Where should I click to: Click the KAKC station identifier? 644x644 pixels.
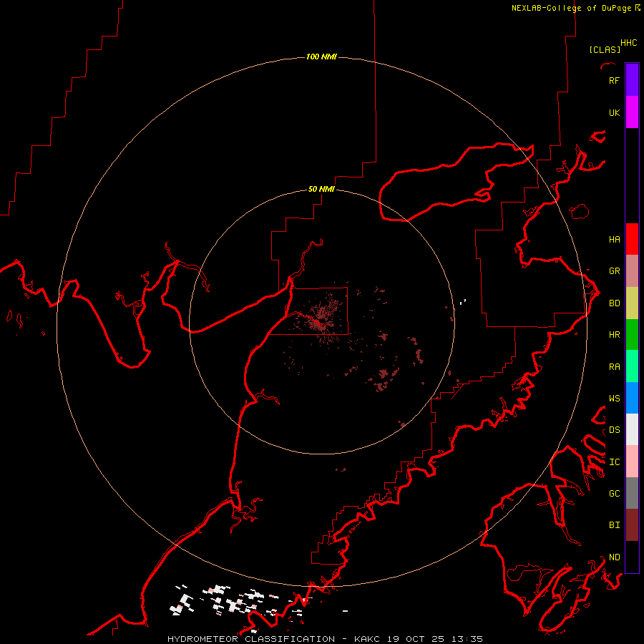pos(367,639)
